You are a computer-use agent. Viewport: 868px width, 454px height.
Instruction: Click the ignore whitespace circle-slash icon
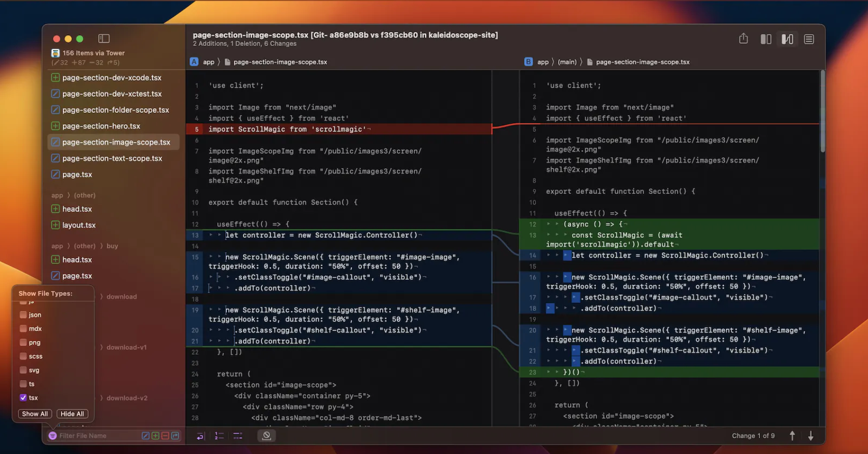266,436
